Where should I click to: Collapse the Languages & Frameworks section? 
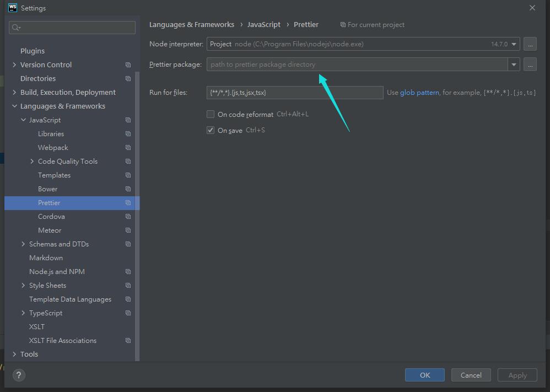click(14, 106)
